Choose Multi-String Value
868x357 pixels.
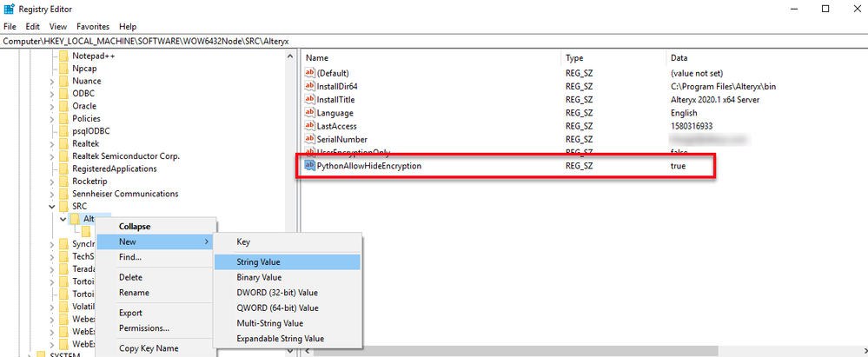288,323
